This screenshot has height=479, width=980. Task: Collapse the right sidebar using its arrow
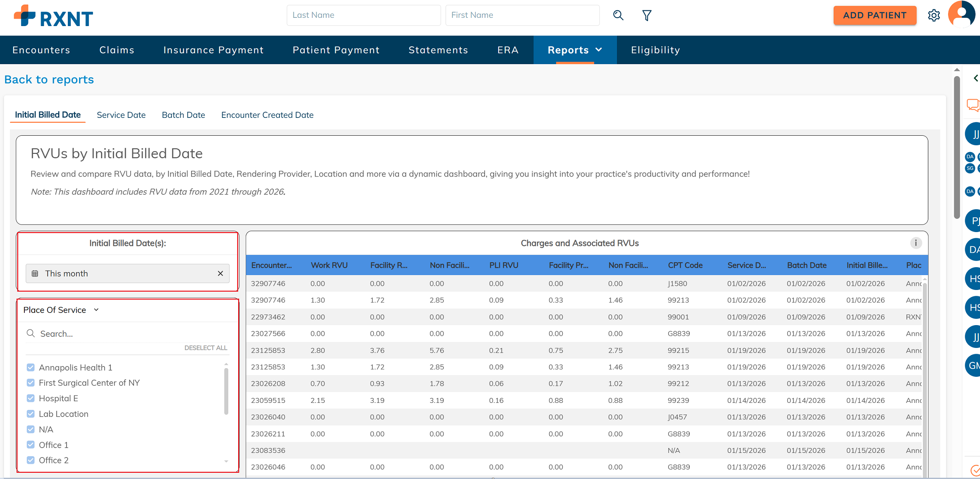tap(975, 78)
